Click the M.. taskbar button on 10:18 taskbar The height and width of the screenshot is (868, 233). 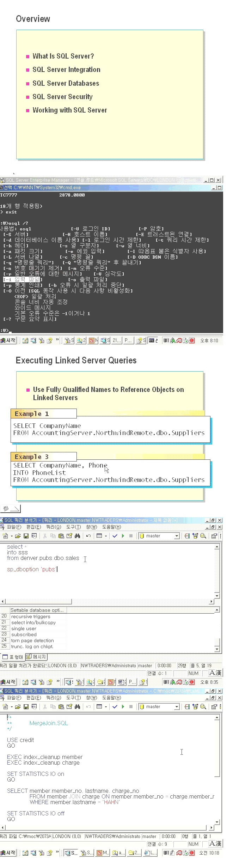coord(103,852)
